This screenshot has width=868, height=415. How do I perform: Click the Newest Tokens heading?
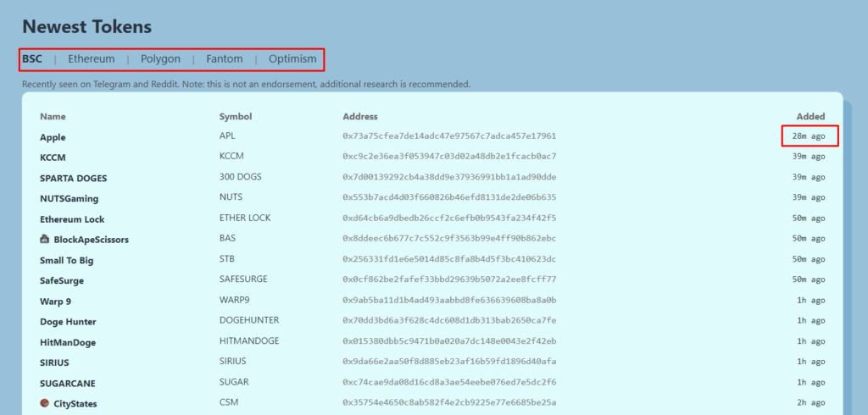87,26
